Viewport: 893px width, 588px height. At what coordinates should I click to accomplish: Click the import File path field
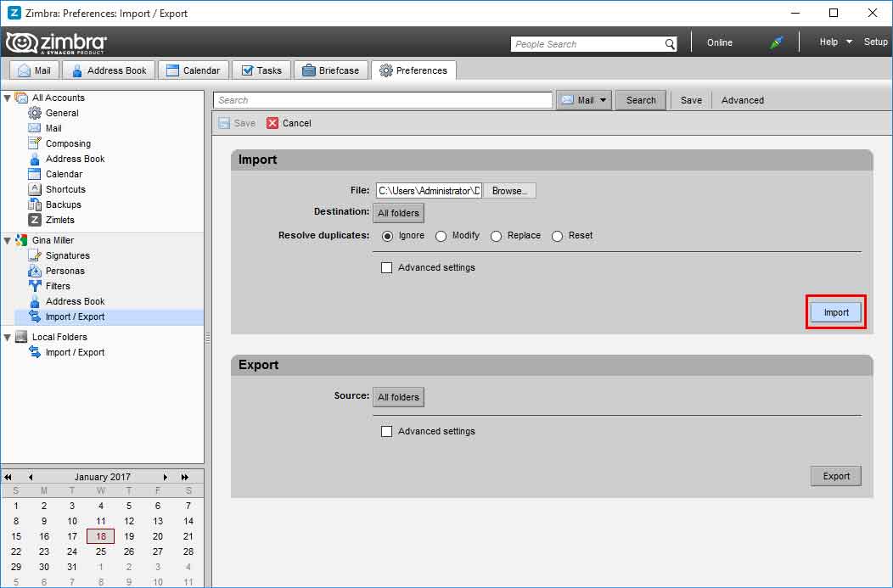click(x=429, y=191)
